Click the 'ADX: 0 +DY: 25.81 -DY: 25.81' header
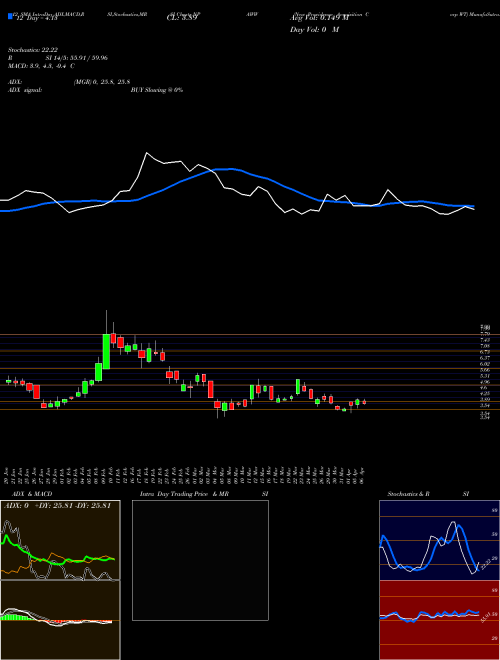500x660 pixels. click(57, 506)
